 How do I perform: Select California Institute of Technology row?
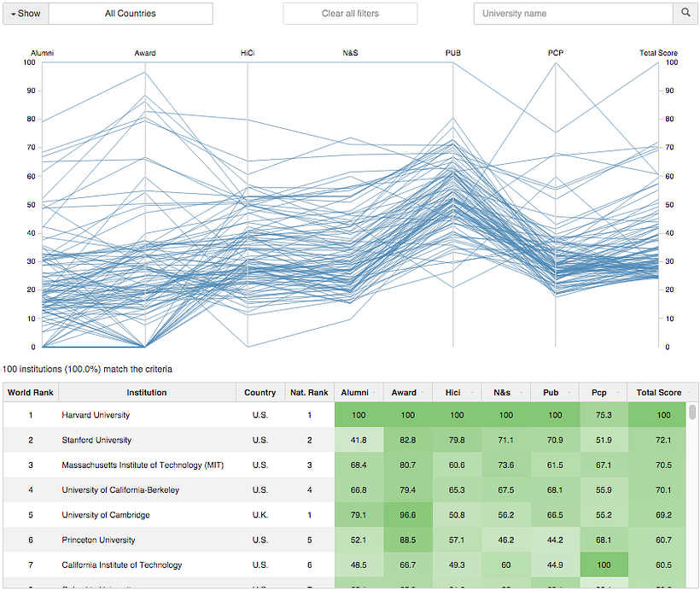344,565
